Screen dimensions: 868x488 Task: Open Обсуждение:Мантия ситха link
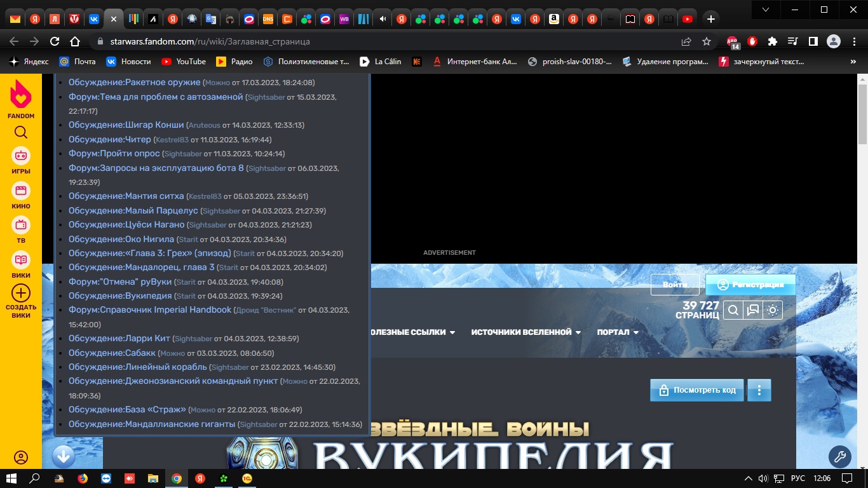[126, 196]
